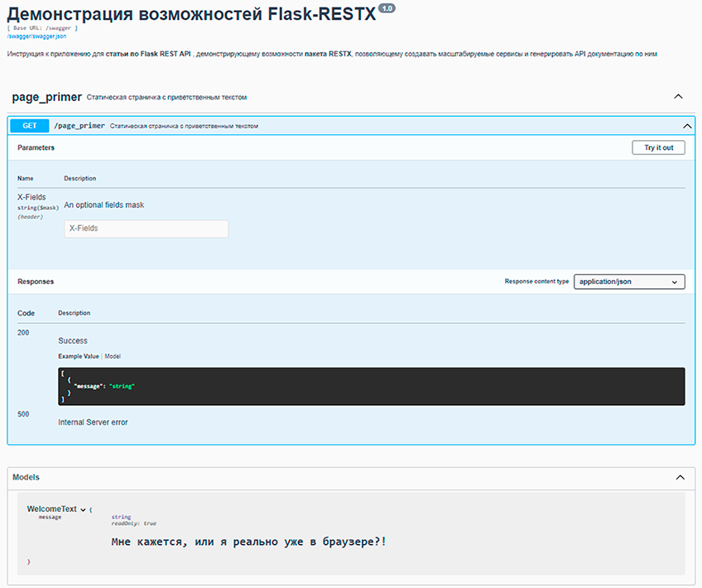The image size is (702, 588).
Task: Open the /swagger/swagger.json link
Action: [x=36, y=36]
